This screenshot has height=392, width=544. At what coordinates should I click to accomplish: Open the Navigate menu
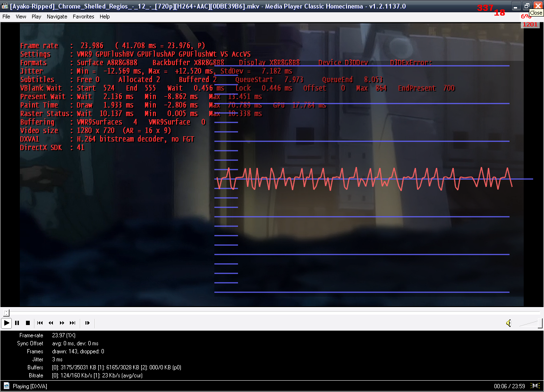point(57,17)
